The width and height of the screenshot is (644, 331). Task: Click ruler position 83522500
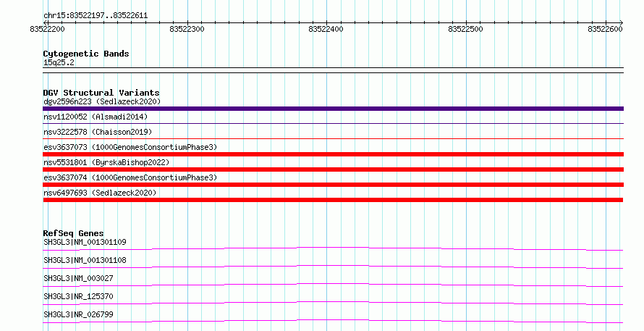466,29
